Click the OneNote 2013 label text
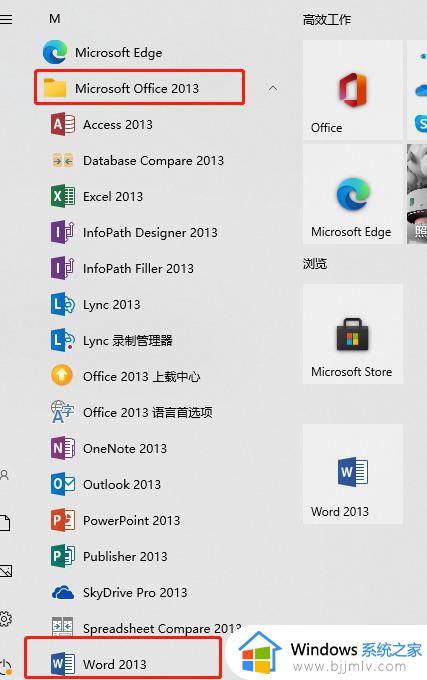Screen dimensions: 427x680 coord(125,448)
